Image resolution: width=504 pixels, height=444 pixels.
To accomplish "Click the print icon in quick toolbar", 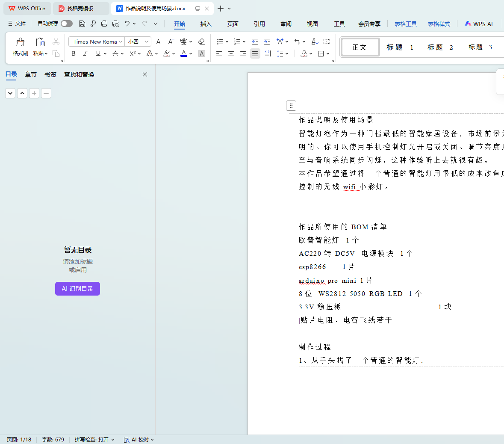I will point(104,24).
